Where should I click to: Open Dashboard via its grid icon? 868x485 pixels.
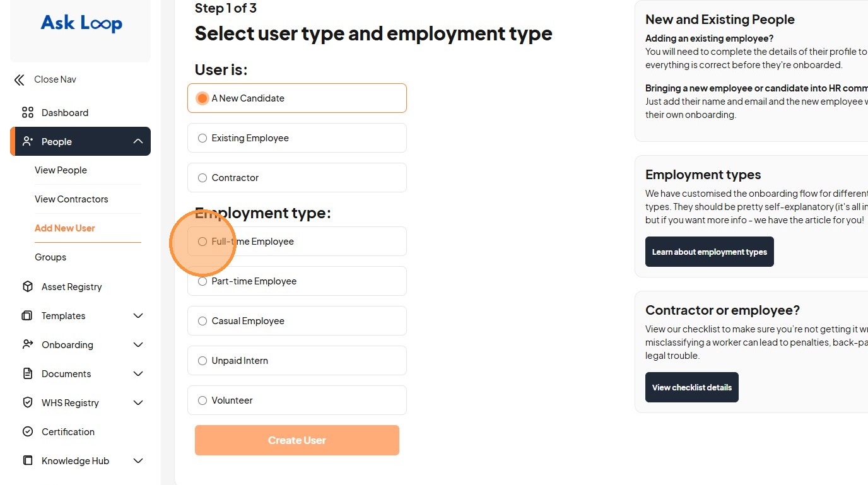click(28, 113)
